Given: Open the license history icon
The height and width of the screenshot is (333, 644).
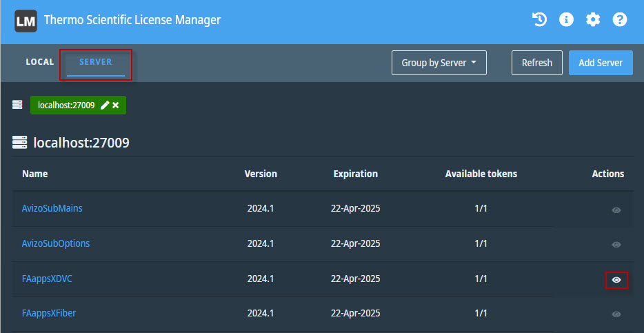Looking at the screenshot, I should 539,20.
